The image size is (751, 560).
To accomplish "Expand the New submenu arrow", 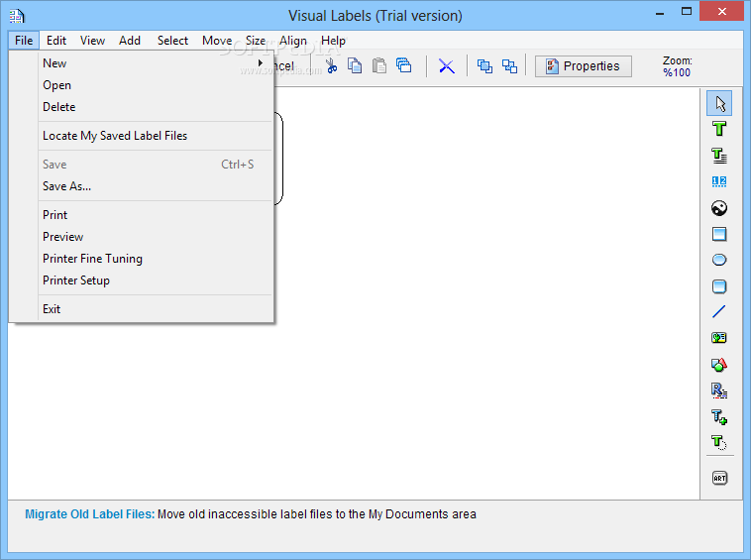I will pyautogui.click(x=261, y=62).
